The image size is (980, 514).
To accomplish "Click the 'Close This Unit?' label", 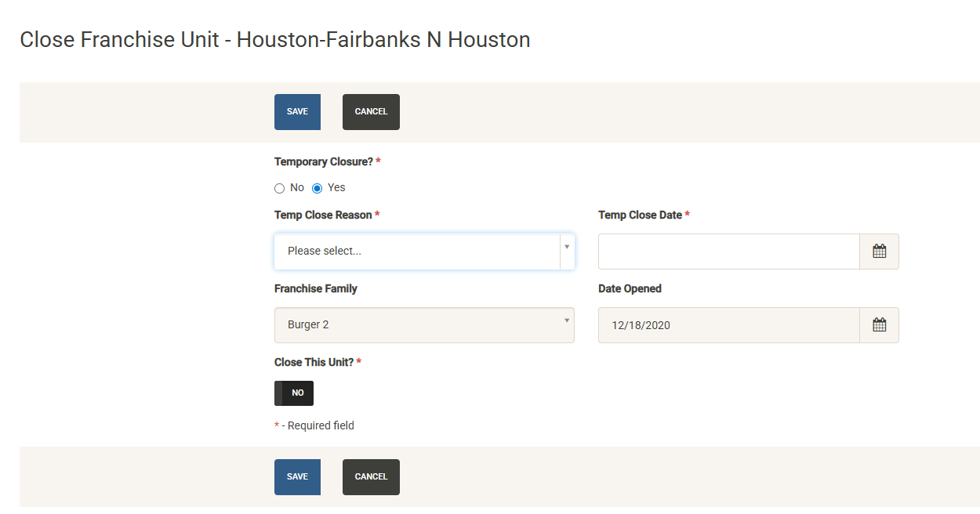I will click(314, 362).
